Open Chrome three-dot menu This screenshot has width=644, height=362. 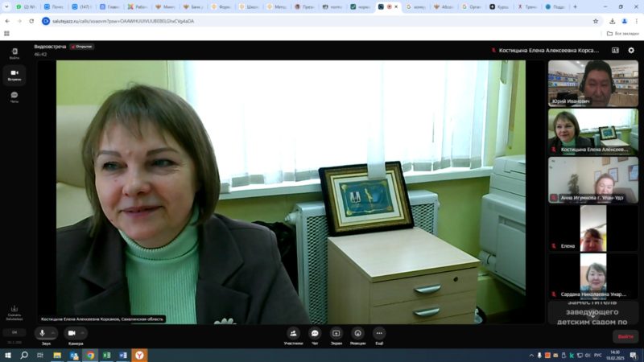637,21
